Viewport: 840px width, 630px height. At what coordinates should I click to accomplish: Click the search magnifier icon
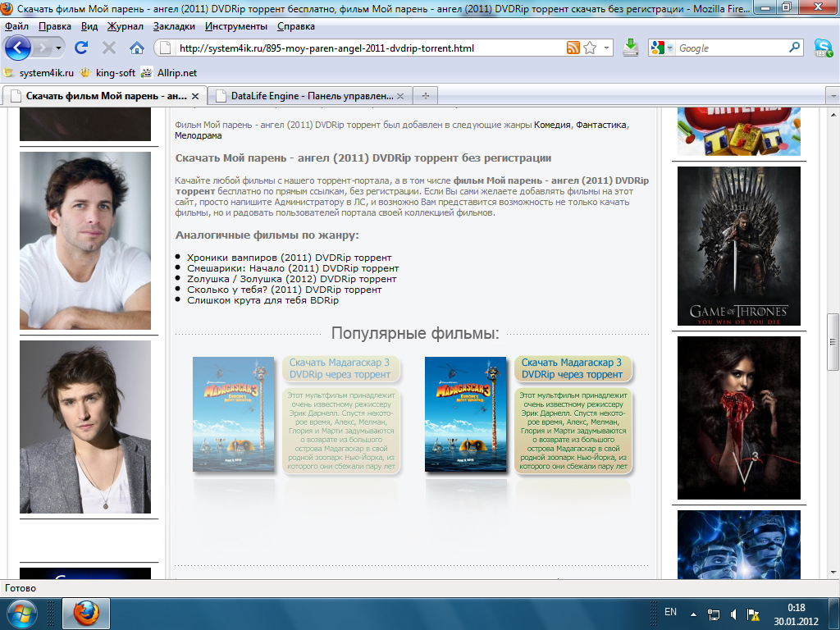tap(794, 48)
